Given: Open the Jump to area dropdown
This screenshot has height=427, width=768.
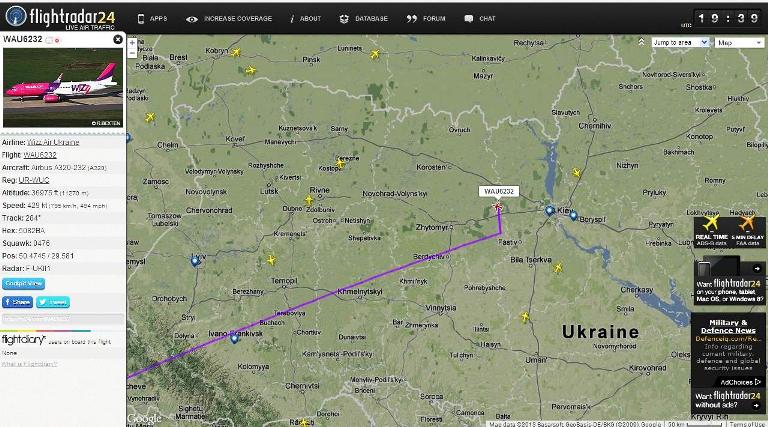Looking at the screenshot, I should (681, 43).
